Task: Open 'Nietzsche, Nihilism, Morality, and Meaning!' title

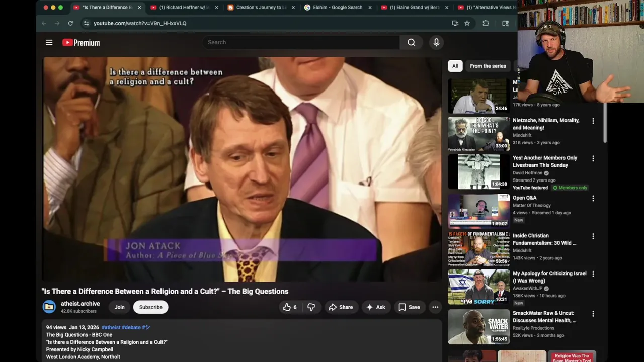Action: (546, 124)
